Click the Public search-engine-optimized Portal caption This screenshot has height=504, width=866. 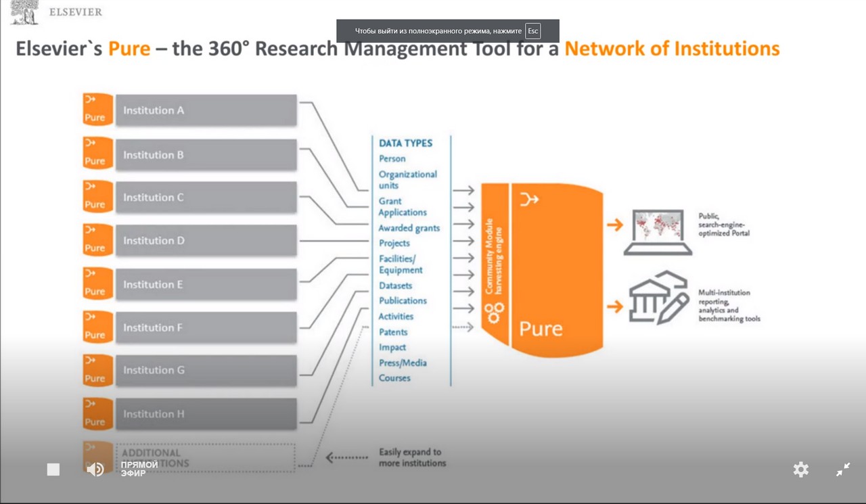pos(724,225)
